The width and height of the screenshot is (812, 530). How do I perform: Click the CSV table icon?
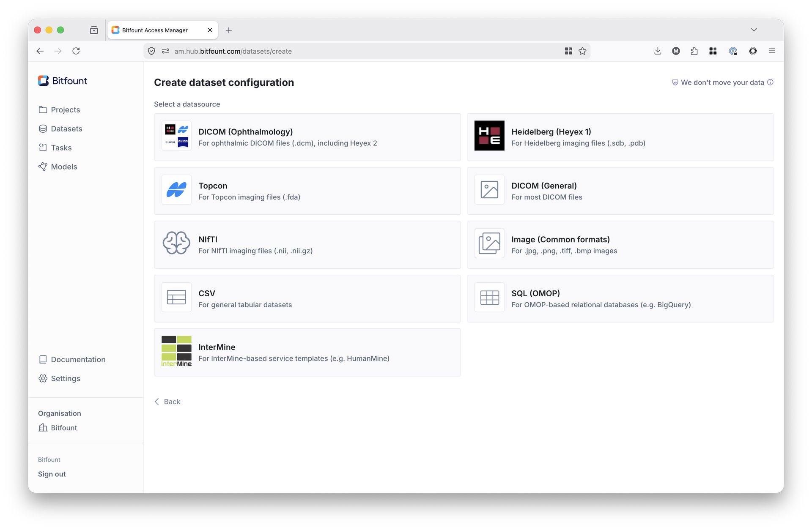pos(176,298)
